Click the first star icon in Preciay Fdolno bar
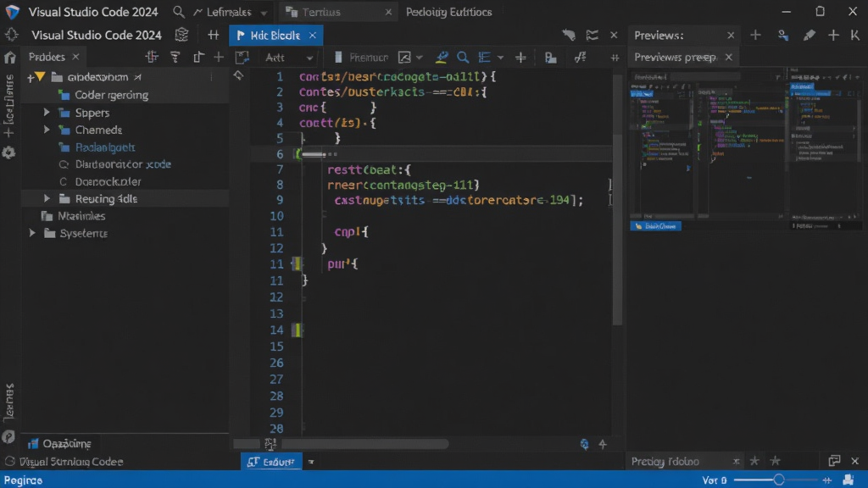 pyautogui.click(x=754, y=461)
